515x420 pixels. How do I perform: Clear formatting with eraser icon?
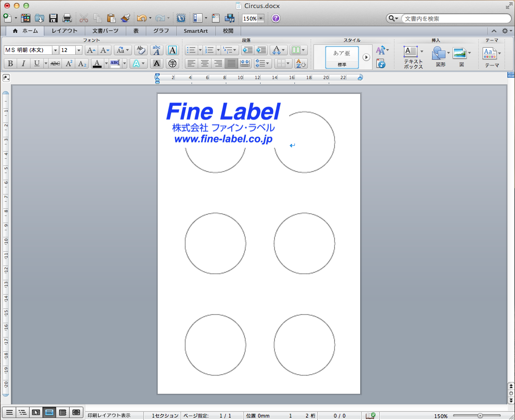click(141, 50)
